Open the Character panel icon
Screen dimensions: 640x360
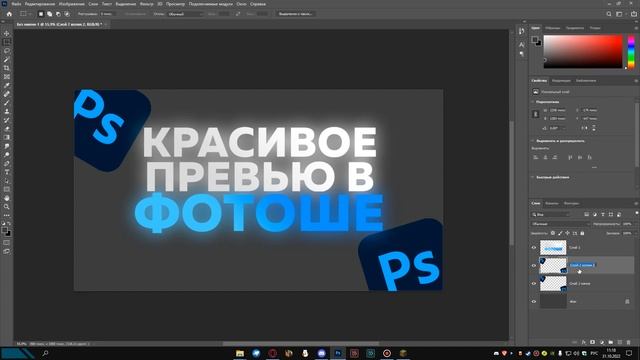[x=522, y=44]
